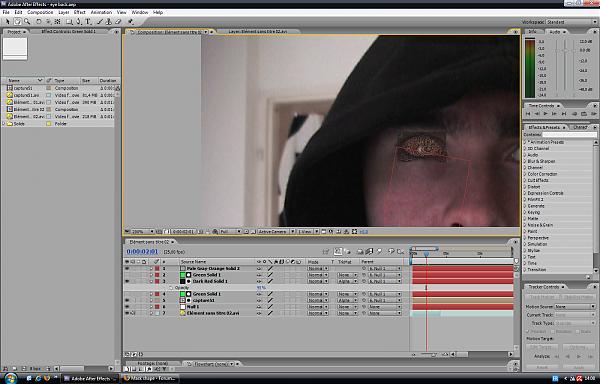Image resolution: width=600 pixels, height=384 pixels.
Task: Select the Pan Behind tool
Action: [x=58, y=22]
